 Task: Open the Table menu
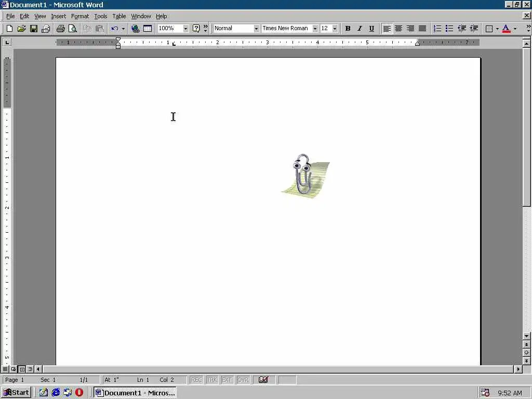click(x=119, y=16)
